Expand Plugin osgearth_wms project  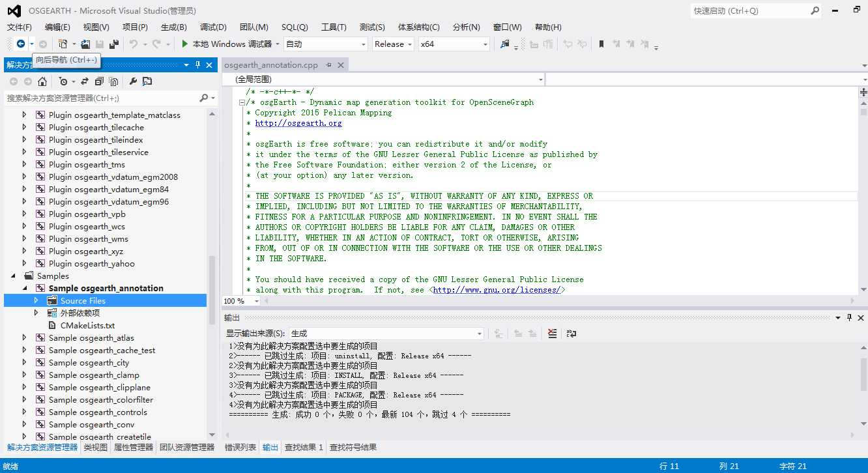25,238
